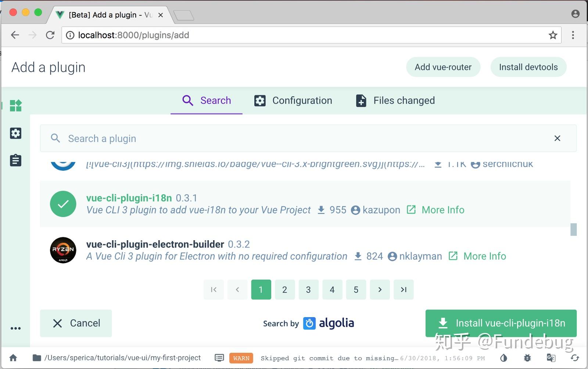Bookmark the page with the address bar star
The width and height of the screenshot is (588, 369).
tap(552, 35)
